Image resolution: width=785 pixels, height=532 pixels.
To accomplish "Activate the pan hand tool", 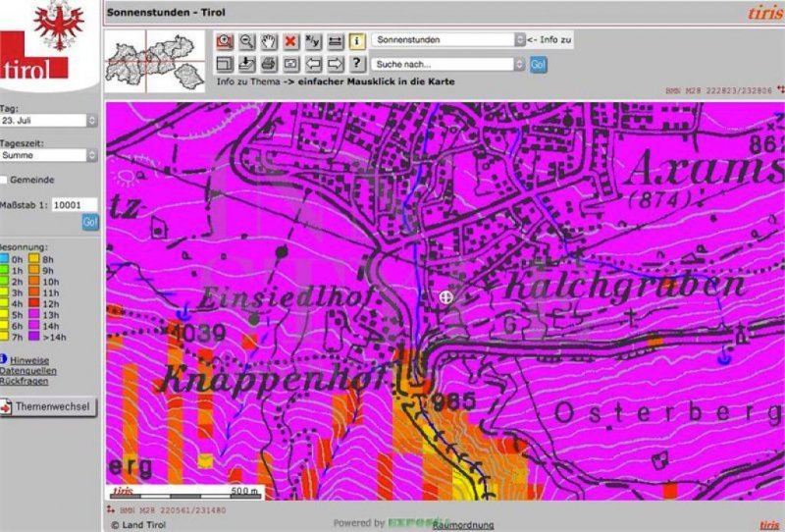I will (x=269, y=41).
